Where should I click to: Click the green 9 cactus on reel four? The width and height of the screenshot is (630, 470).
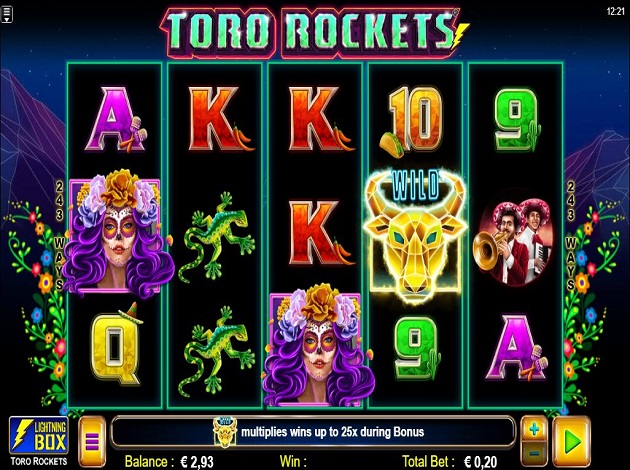[x=416, y=348]
